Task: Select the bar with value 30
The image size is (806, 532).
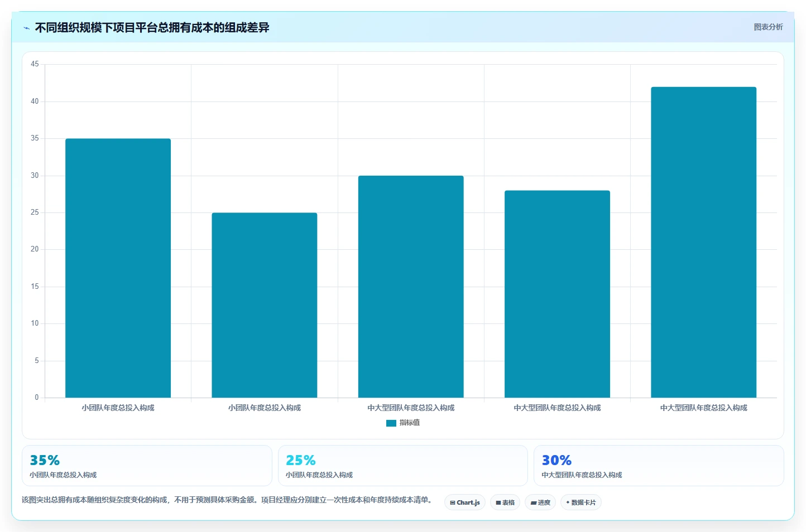Action: pos(411,287)
